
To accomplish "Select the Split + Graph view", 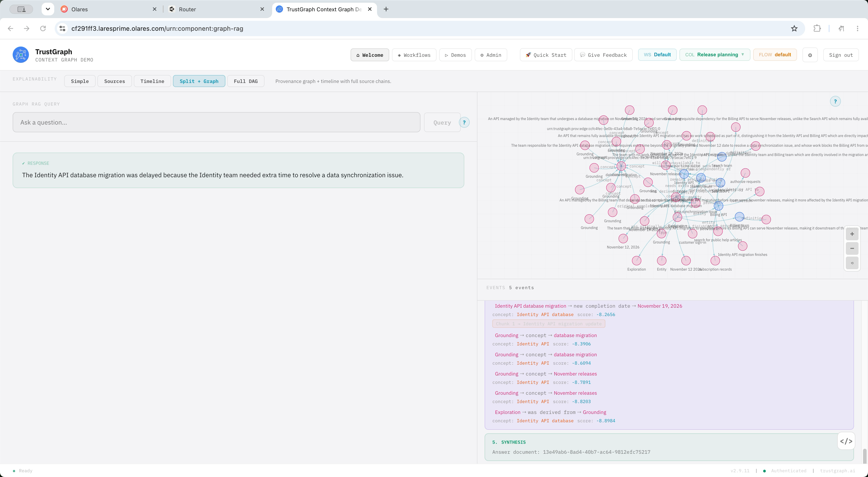I will (199, 81).
